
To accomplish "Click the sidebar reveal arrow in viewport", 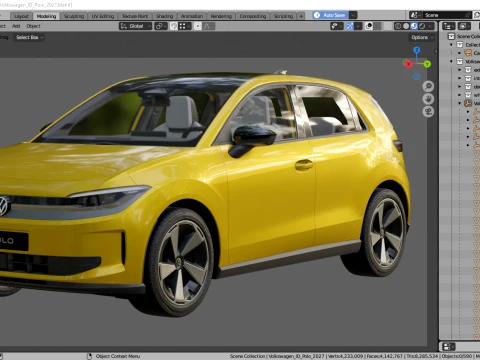I will 436,52.
